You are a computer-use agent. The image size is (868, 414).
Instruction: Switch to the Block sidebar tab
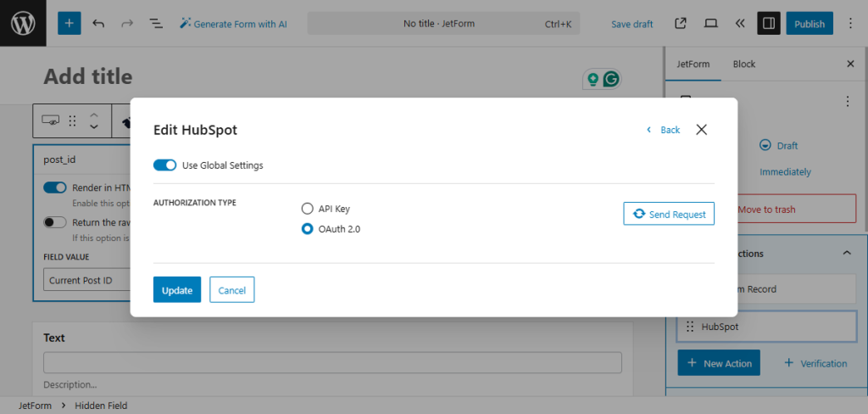click(744, 64)
